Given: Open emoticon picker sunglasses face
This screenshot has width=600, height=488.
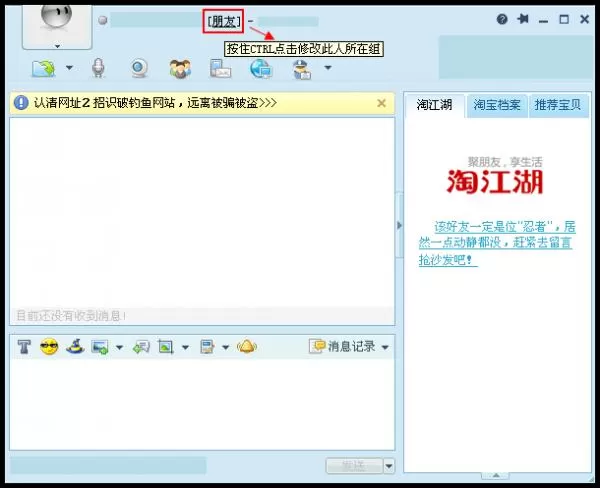Looking at the screenshot, I should (49, 347).
